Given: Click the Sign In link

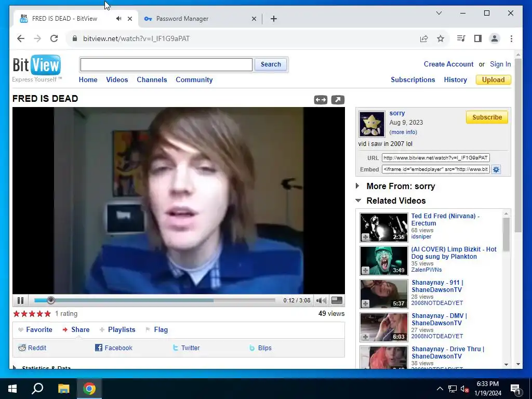Looking at the screenshot, I should (500, 64).
